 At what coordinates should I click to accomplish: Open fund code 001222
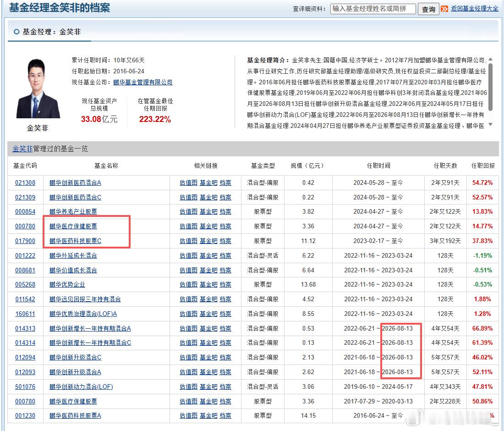pos(25,256)
